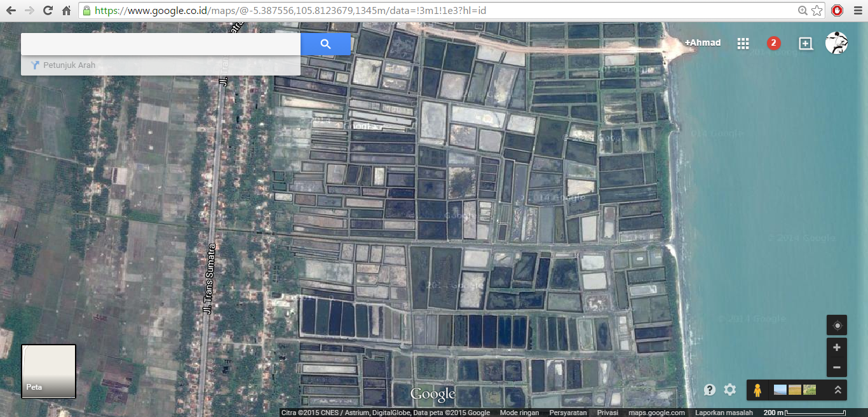Open the Persyaratan terms link
The height and width of the screenshot is (417, 868).
(x=568, y=413)
